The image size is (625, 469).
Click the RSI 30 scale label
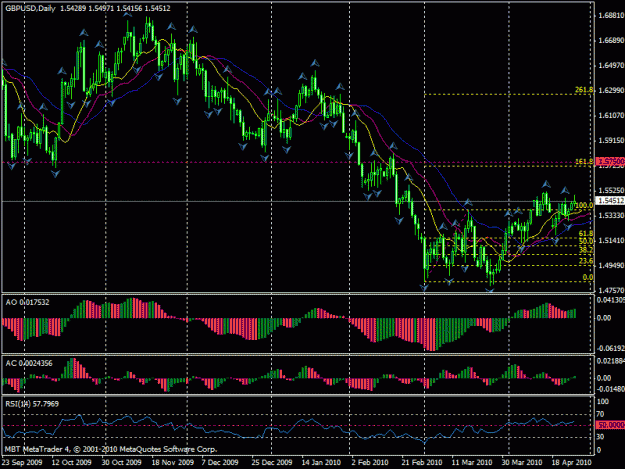[601, 437]
